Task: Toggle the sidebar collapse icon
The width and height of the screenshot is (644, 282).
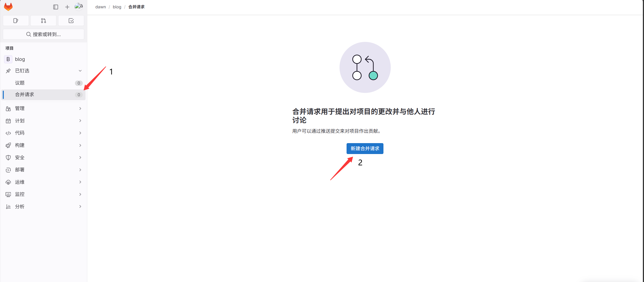Action: [56, 7]
